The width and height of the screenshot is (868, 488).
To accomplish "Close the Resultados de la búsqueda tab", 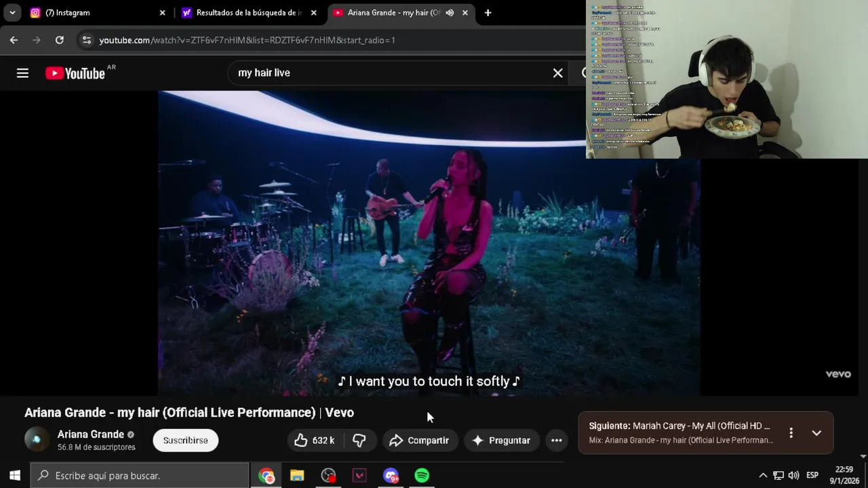I will click(313, 12).
